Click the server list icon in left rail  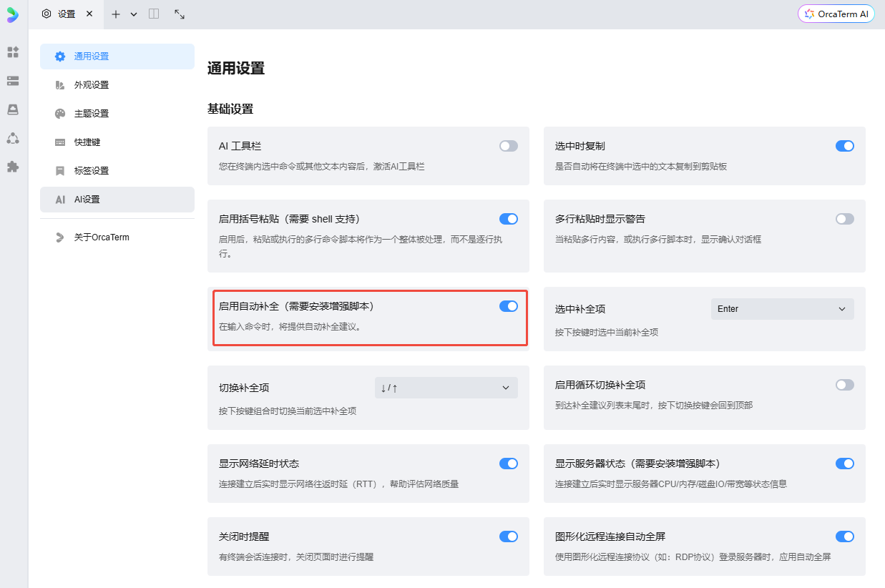tap(13, 81)
